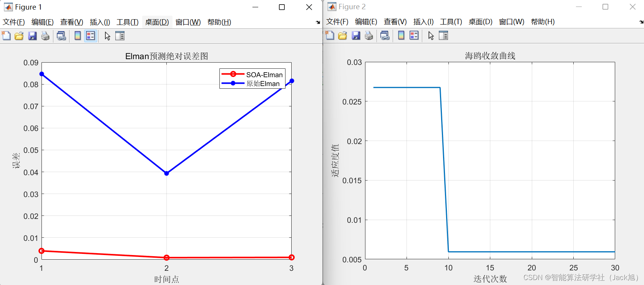Click blue data marker at time point 1
Screen dimensions: 644x285
41,74
